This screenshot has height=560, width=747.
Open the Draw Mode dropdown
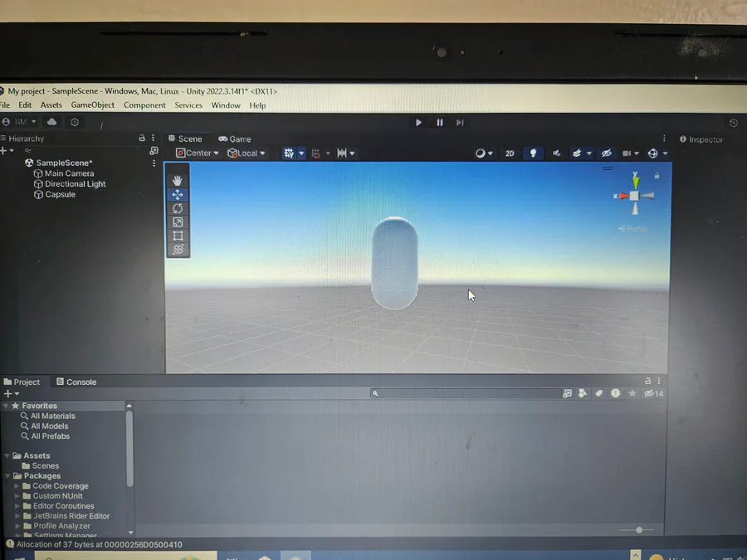point(484,153)
